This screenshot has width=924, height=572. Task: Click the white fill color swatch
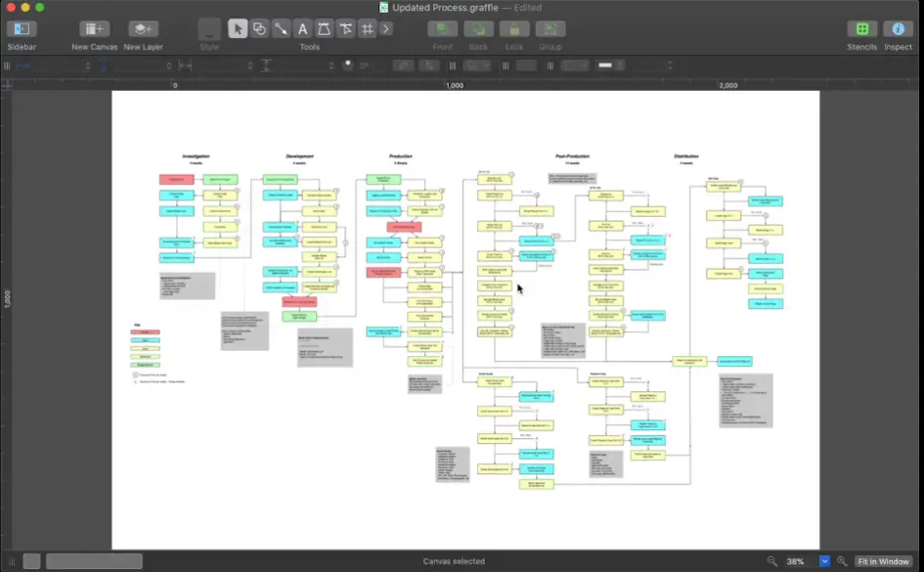click(x=605, y=66)
